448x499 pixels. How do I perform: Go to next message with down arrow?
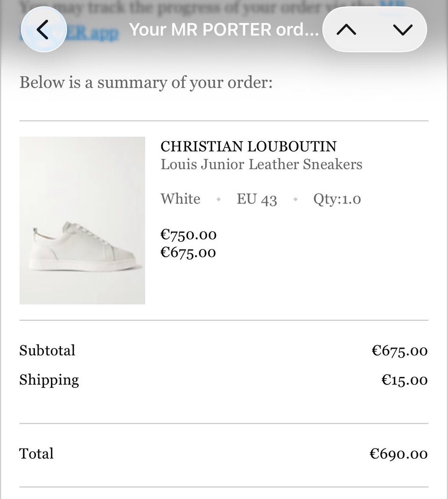pos(402,30)
